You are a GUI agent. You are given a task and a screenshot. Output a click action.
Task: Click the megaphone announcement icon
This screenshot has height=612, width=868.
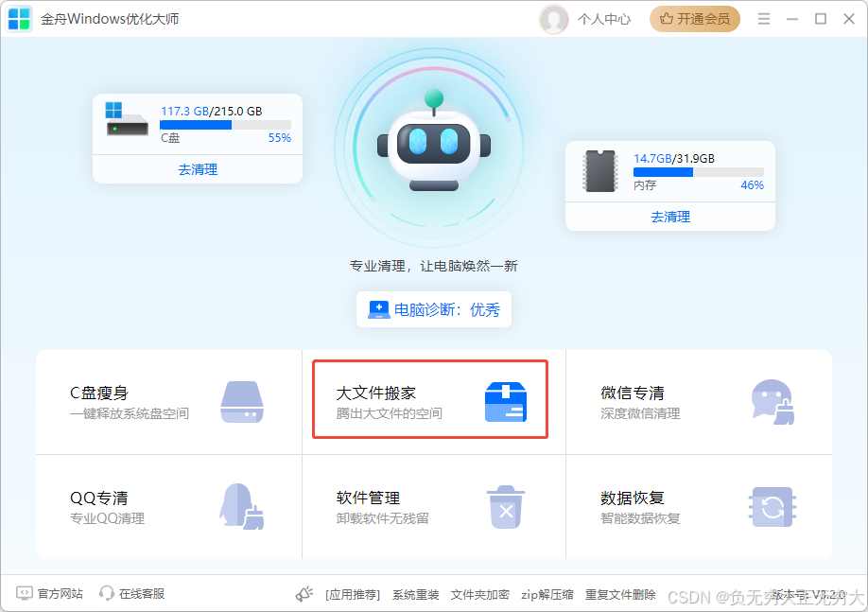click(304, 594)
